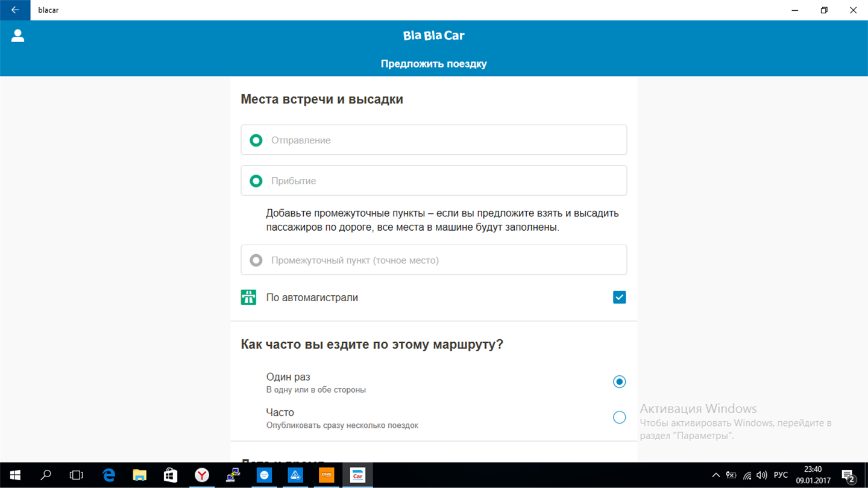Go back using the title bar arrow
The width and height of the screenshot is (868, 488).
pyautogui.click(x=15, y=10)
